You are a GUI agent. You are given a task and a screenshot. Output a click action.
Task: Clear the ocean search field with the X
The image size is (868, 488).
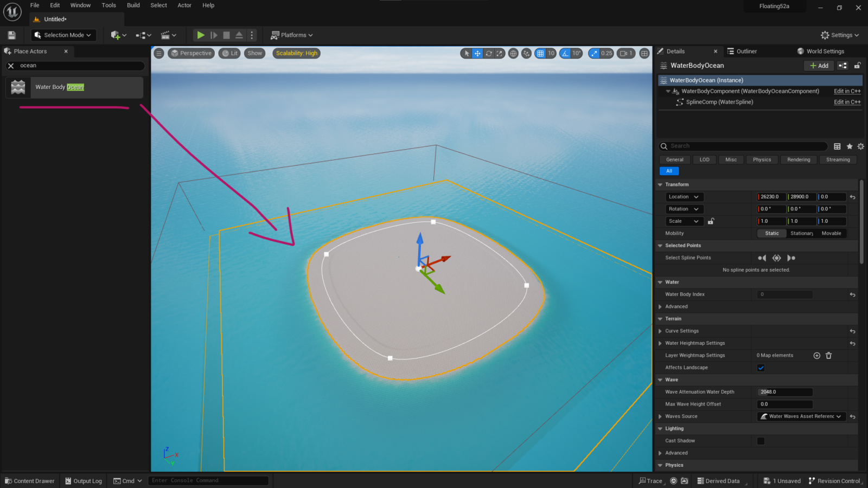tap(10, 66)
